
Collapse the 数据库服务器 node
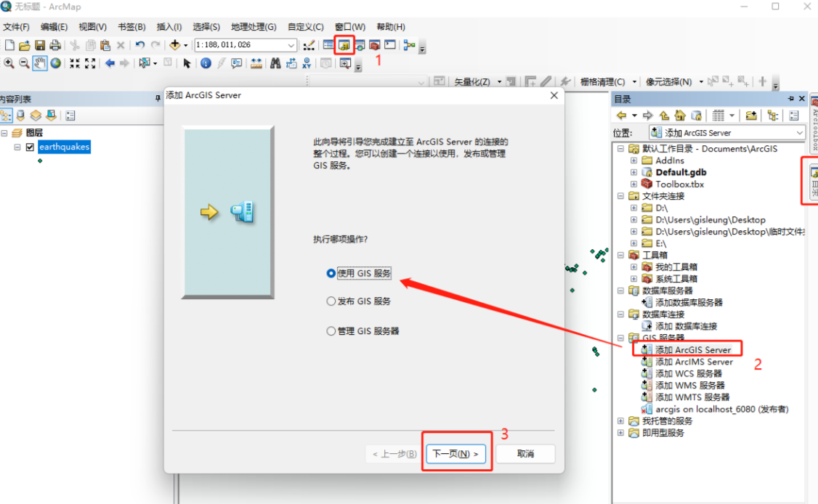(621, 290)
